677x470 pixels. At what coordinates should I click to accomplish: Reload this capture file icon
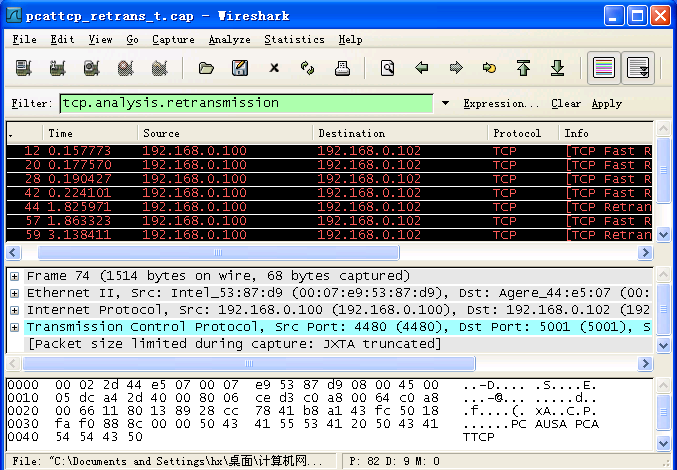(307, 68)
